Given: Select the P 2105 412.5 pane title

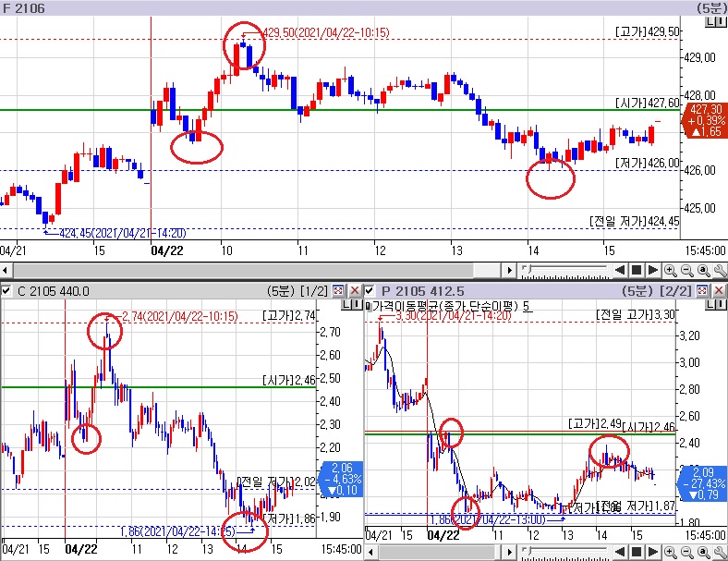Looking at the screenshot, I should [422, 291].
